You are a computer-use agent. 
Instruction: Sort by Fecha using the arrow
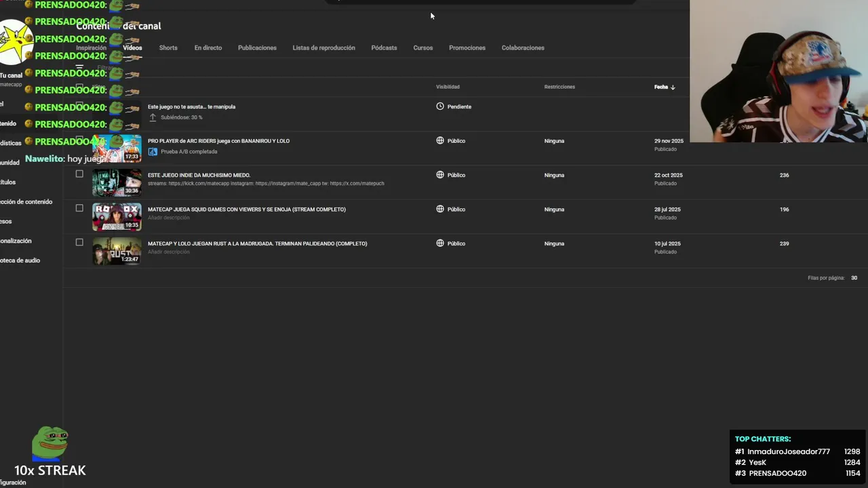click(x=673, y=87)
